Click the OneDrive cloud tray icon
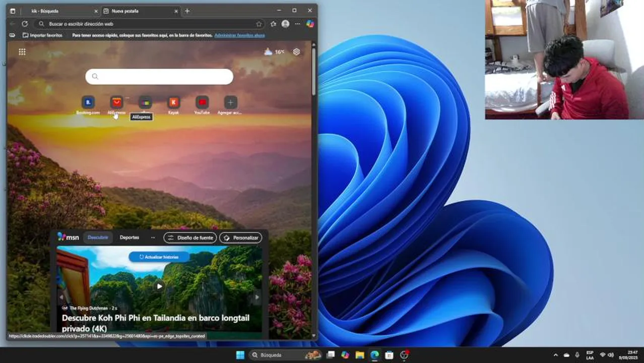The width and height of the screenshot is (644, 363). pyautogui.click(x=566, y=355)
